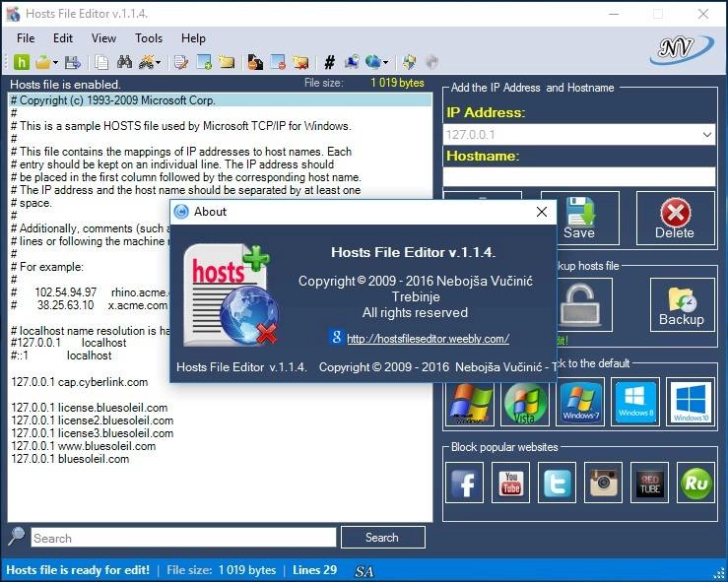
Task: Block Twitter via its icon
Action: (x=558, y=483)
